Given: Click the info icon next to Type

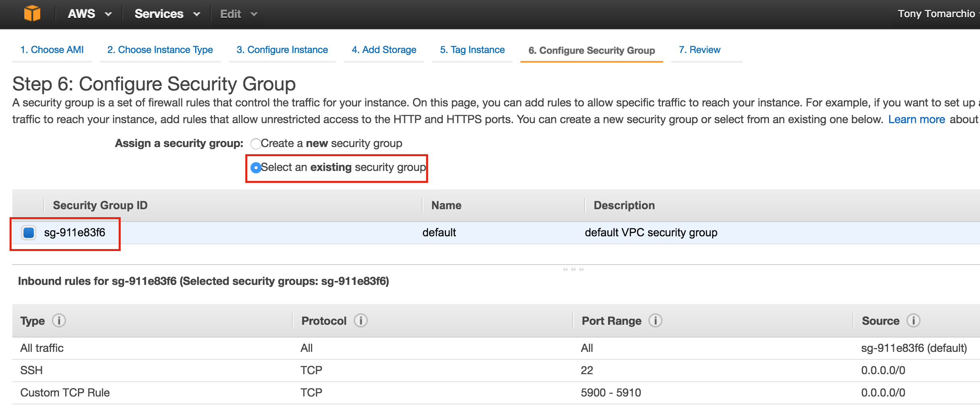Looking at the screenshot, I should [x=59, y=320].
